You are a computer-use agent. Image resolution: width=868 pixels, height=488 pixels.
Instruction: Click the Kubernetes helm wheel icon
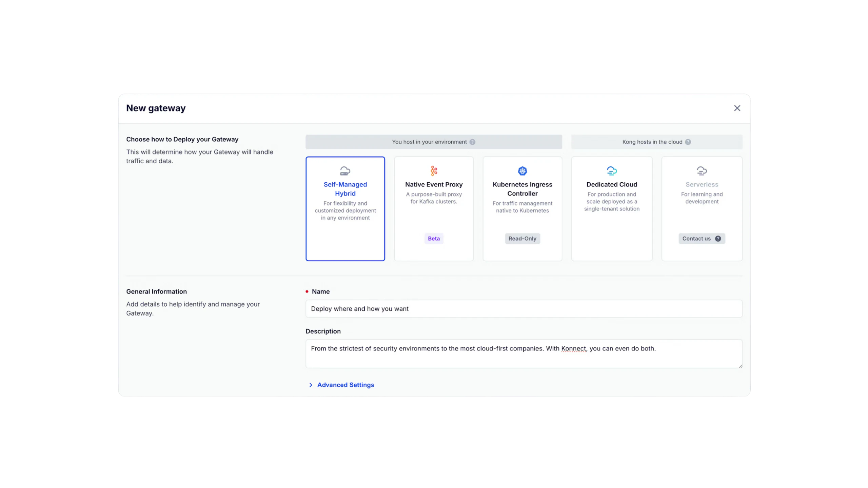coord(522,171)
